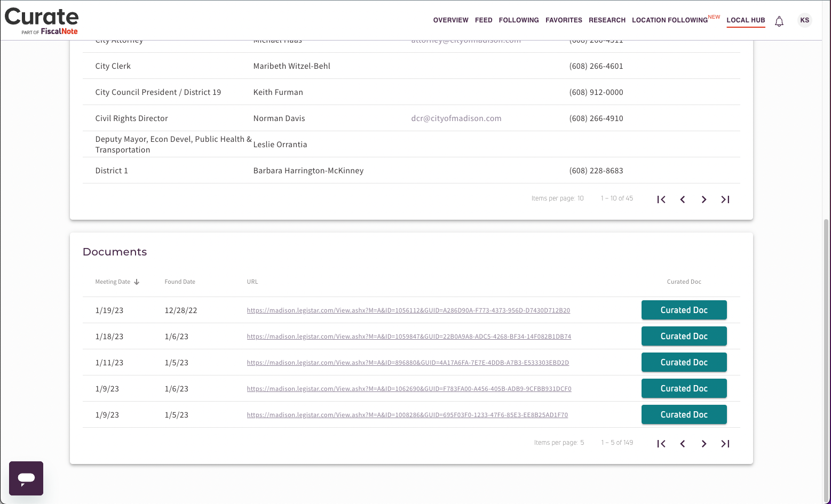This screenshot has height=504, width=831.
Task: Open Curated Doc for 1/11/23 meeting
Action: pyautogui.click(x=684, y=362)
